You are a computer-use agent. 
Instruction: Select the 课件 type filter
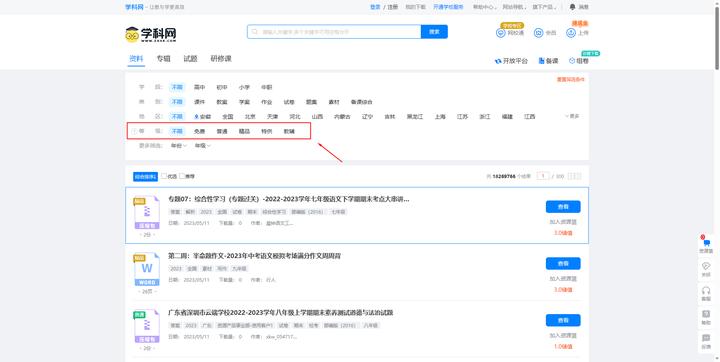(x=199, y=102)
